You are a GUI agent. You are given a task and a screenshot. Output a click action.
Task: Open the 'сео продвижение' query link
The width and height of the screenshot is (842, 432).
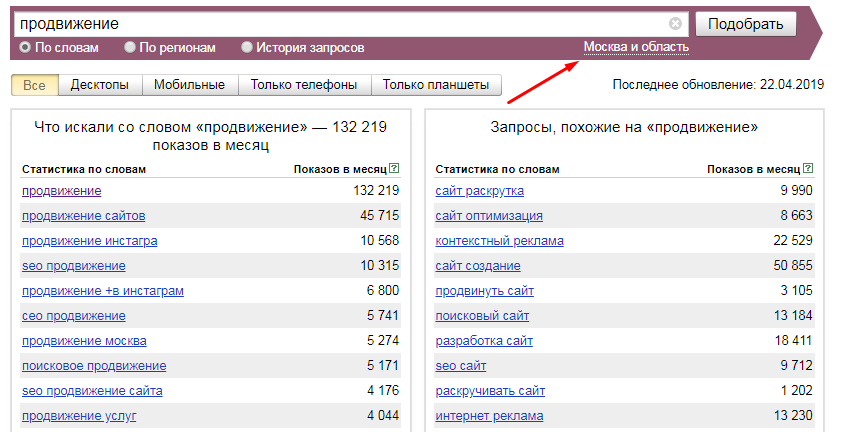(x=74, y=316)
